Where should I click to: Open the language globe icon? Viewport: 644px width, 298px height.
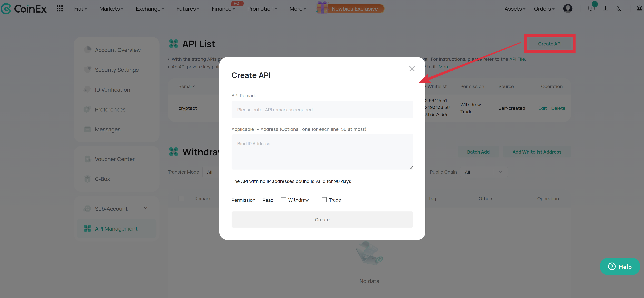[x=639, y=9]
